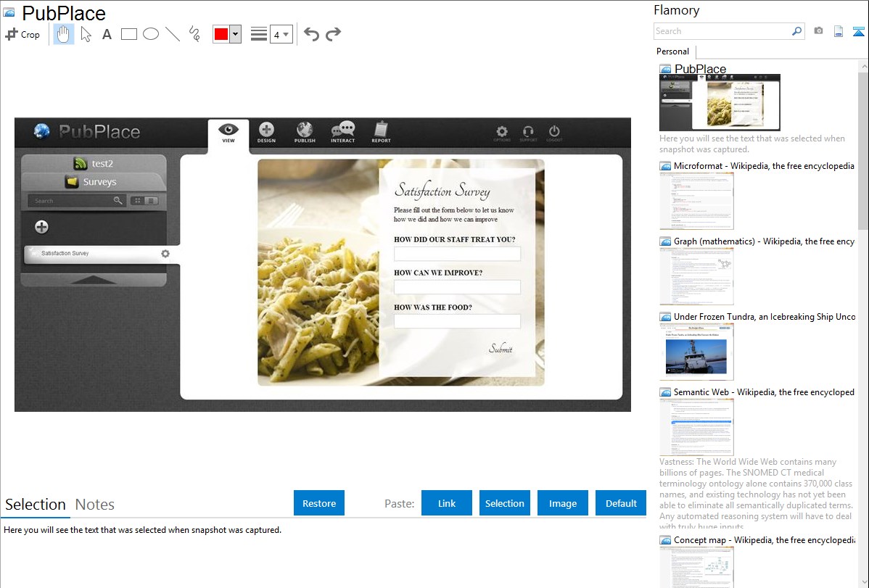Switch to the Notes tab
This screenshot has width=869, height=588.
[95, 505]
